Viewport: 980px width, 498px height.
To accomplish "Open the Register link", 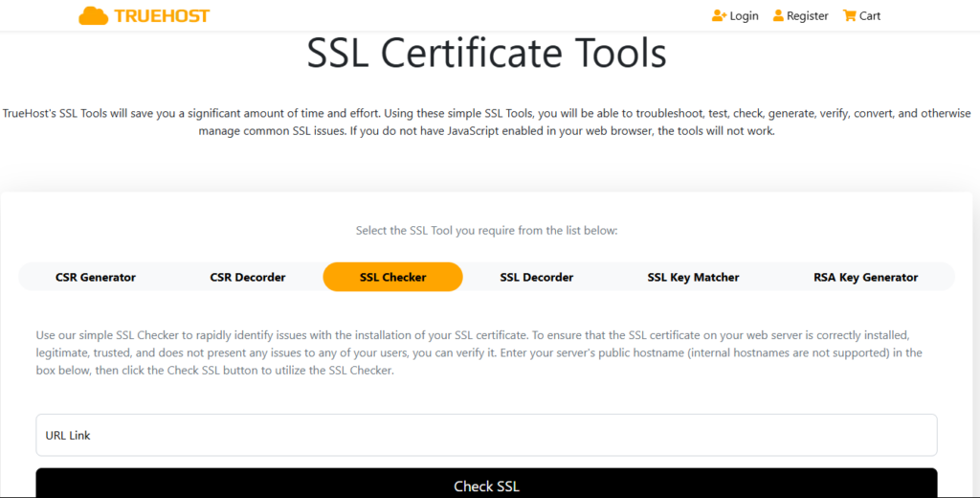I will [x=807, y=15].
